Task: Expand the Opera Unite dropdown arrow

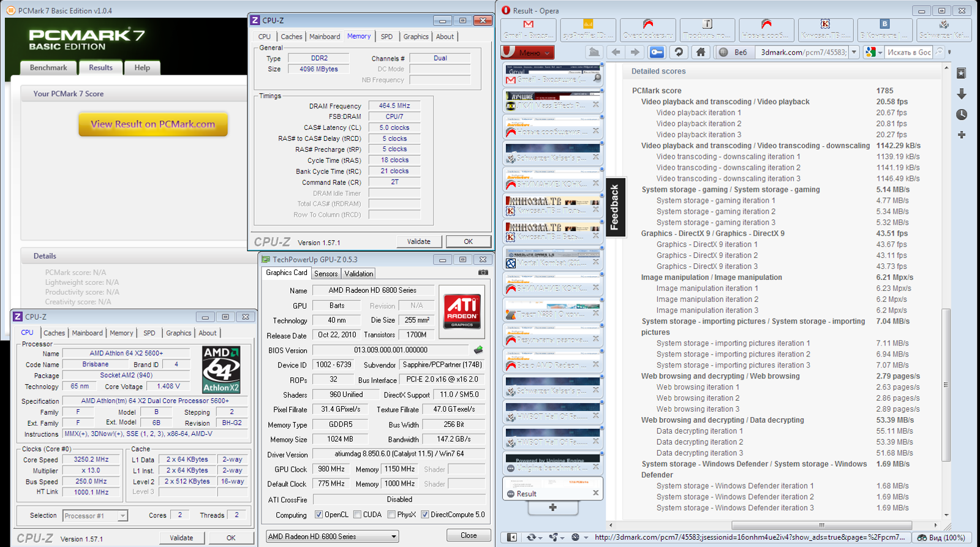Action: click(562, 538)
